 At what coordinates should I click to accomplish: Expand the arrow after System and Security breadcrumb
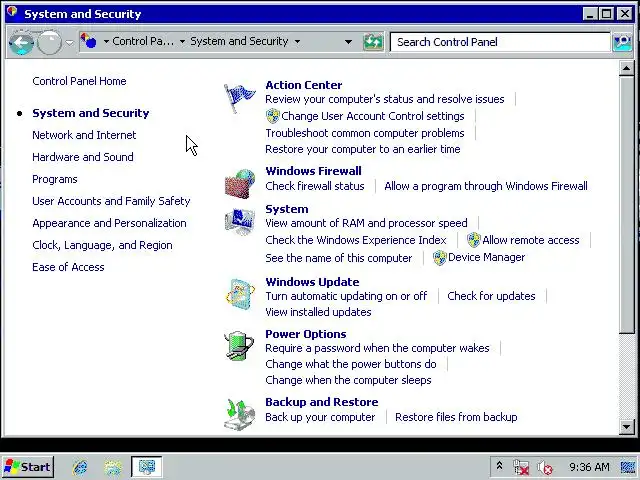pos(298,41)
